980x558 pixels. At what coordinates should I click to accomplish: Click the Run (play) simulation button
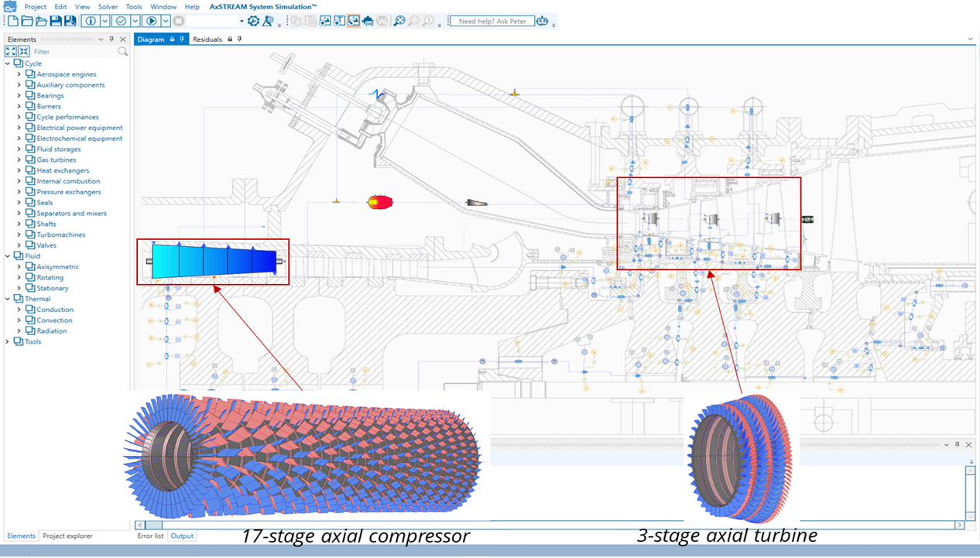151,21
